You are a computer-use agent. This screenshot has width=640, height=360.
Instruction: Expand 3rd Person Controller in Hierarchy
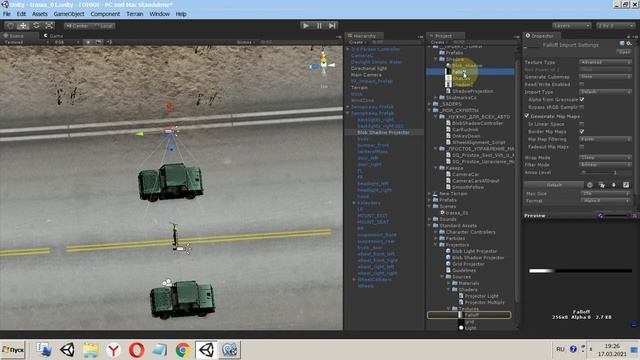348,49
